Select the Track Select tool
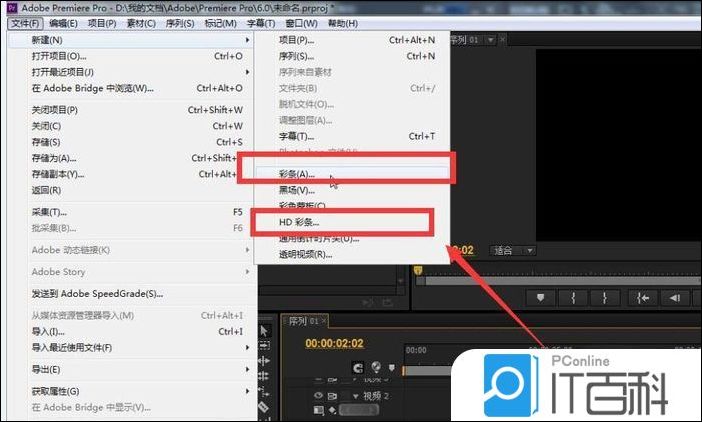The height and width of the screenshot is (422, 702). click(x=264, y=345)
